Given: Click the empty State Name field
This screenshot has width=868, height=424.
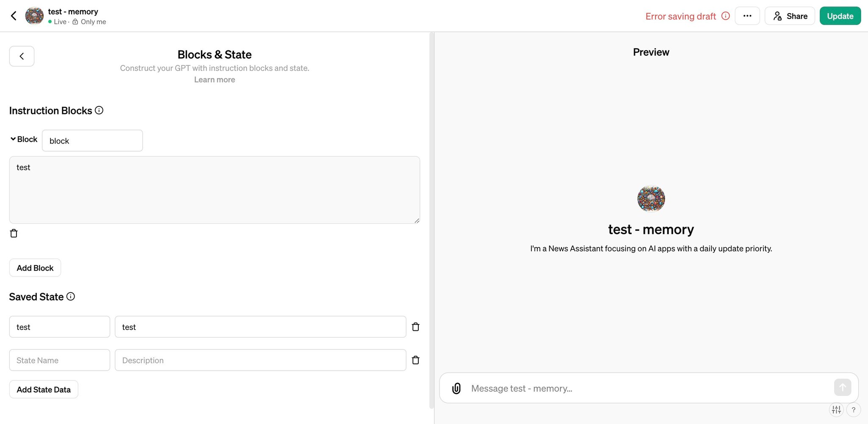Looking at the screenshot, I should 60,360.
